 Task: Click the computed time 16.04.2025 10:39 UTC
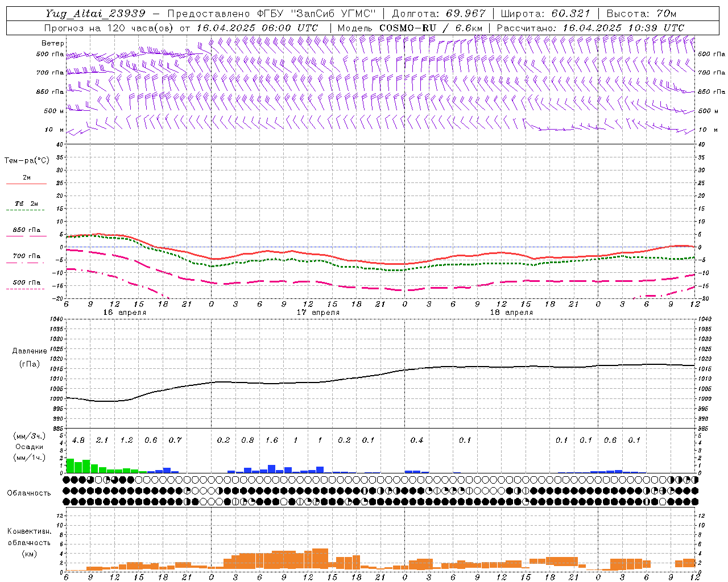pyautogui.click(x=623, y=28)
